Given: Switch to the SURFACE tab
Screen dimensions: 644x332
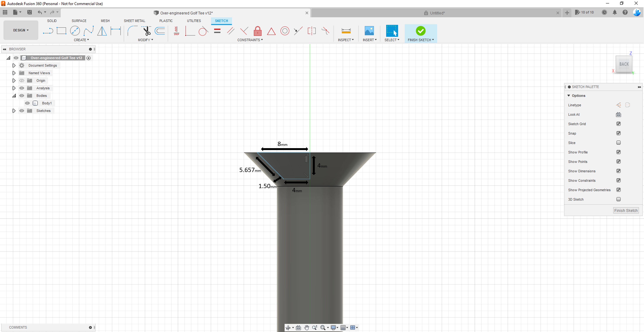Looking at the screenshot, I should coord(79,21).
